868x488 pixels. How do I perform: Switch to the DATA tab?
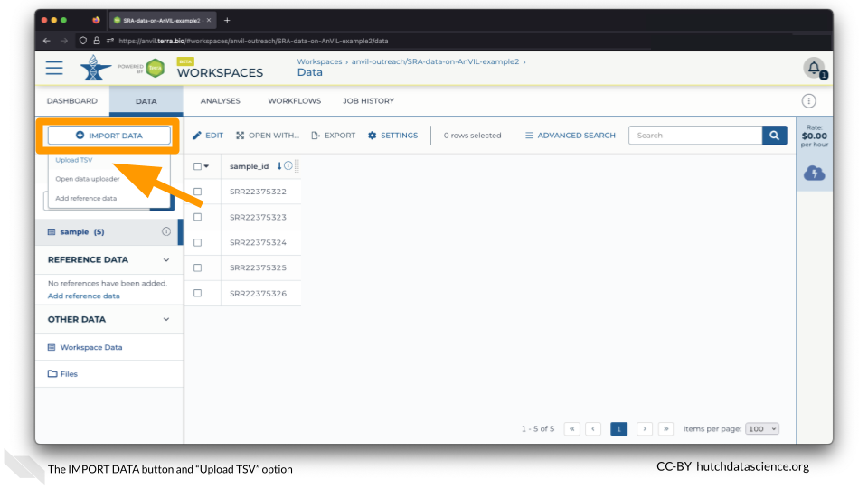[x=146, y=101]
